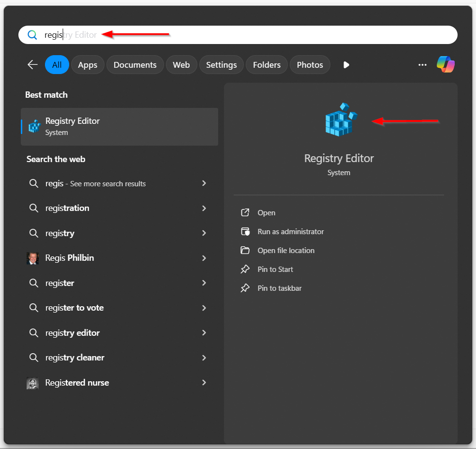476x449 pixels.
Task: Click the search magnifier icon in search box
Action: 32,35
